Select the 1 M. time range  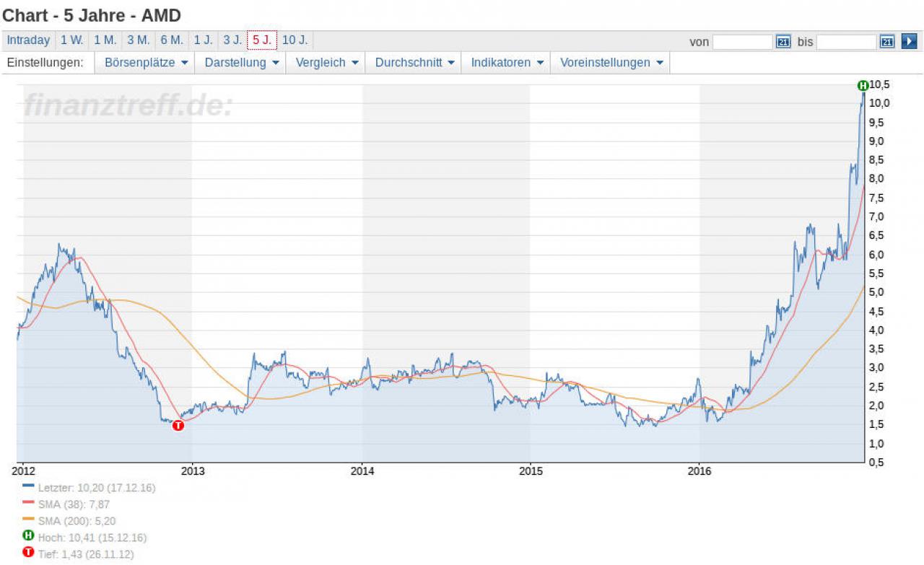[105, 40]
